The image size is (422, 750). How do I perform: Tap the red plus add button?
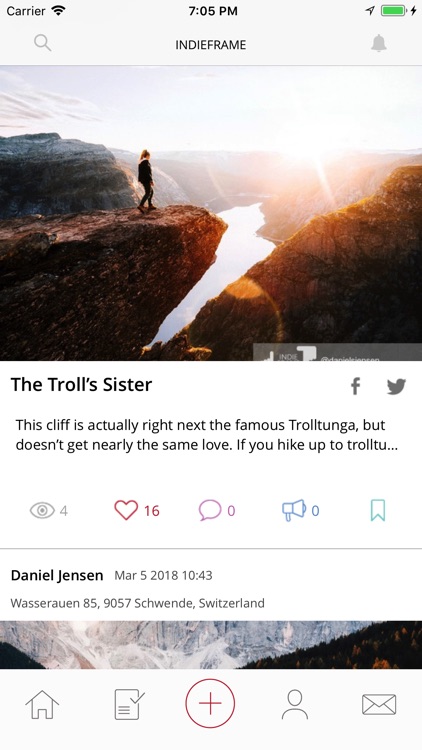pyautogui.click(x=211, y=703)
